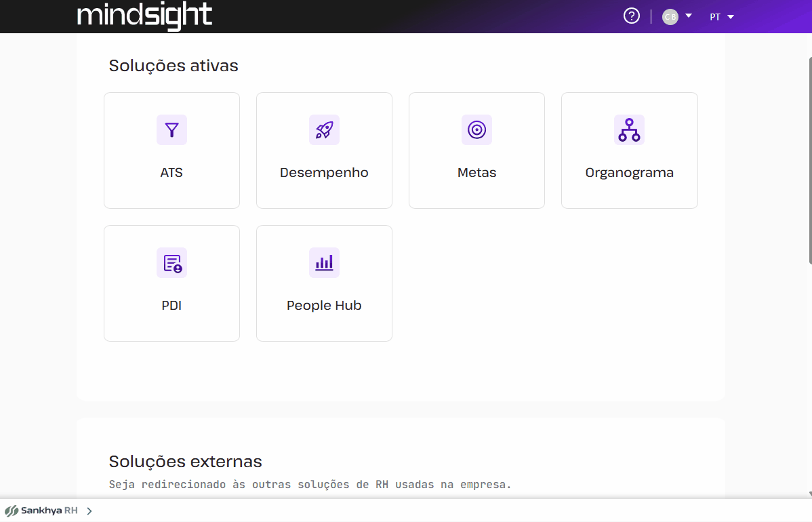The width and height of the screenshot is (812, 522).
Task: Click the page vertical scrollbar thumb
Action: (x=809, y=161)
